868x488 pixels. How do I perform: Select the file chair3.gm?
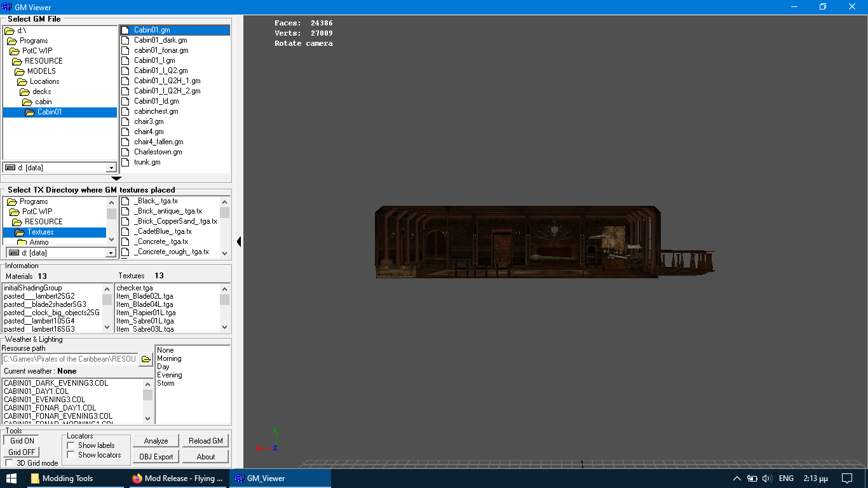149,121
